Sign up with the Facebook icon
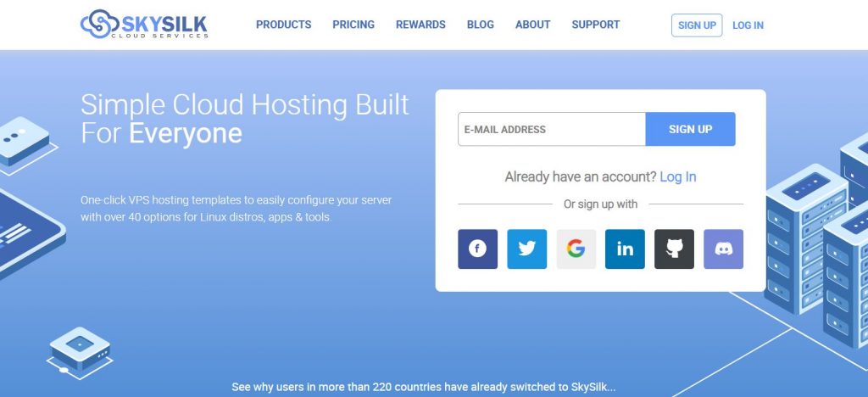Viewport: 868px width, 397px height. pyautogui.click(x=477, y=249)
